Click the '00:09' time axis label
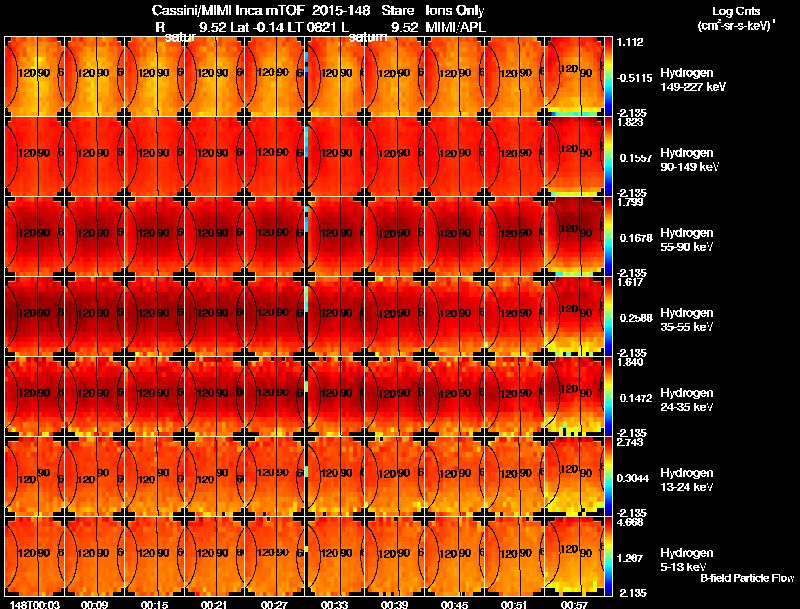The image size is (800, 609). pos(94,605)
